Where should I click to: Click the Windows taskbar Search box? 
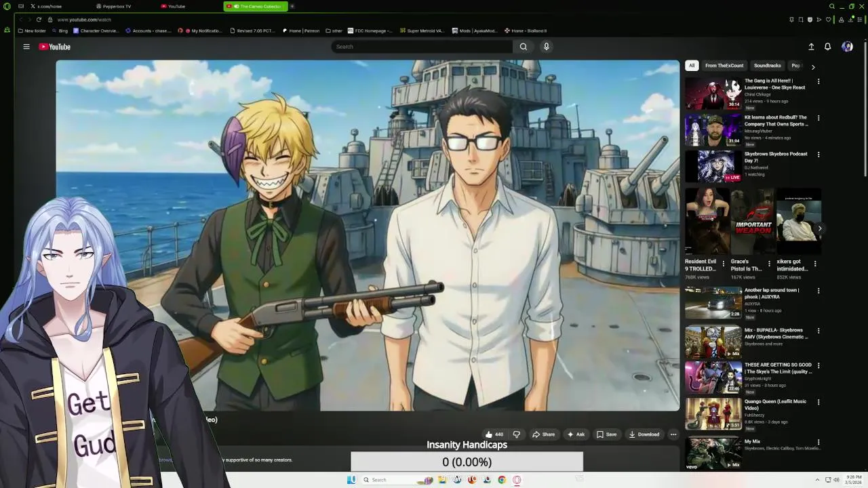coord(397,480)
